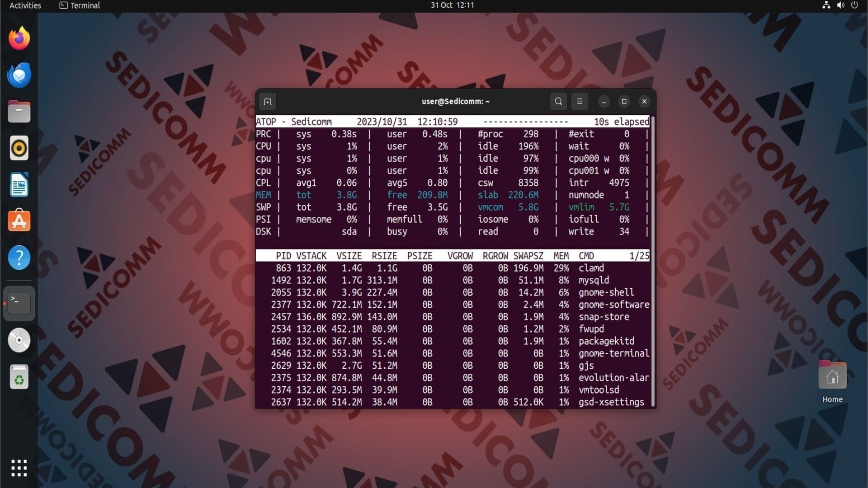868x488 pixels.
Task: Click the 'gnome-terminal' process name
Action: click(x=614, y=353)
